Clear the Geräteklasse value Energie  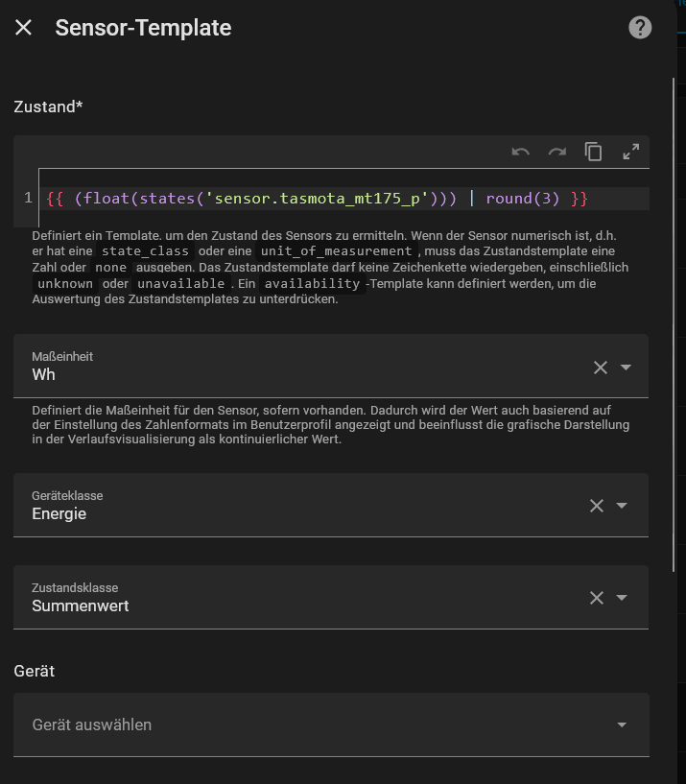[x=597, y=506]
